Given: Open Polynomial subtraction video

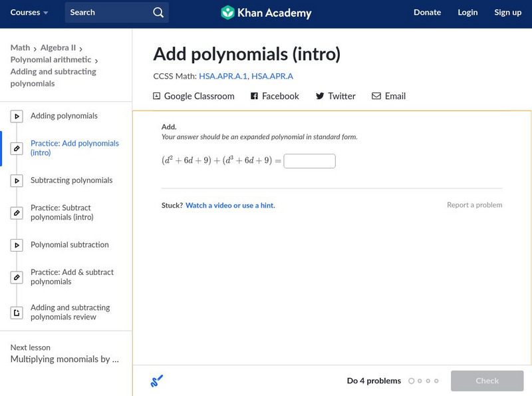Looking at the screenshot, I should tap(70, 245).
